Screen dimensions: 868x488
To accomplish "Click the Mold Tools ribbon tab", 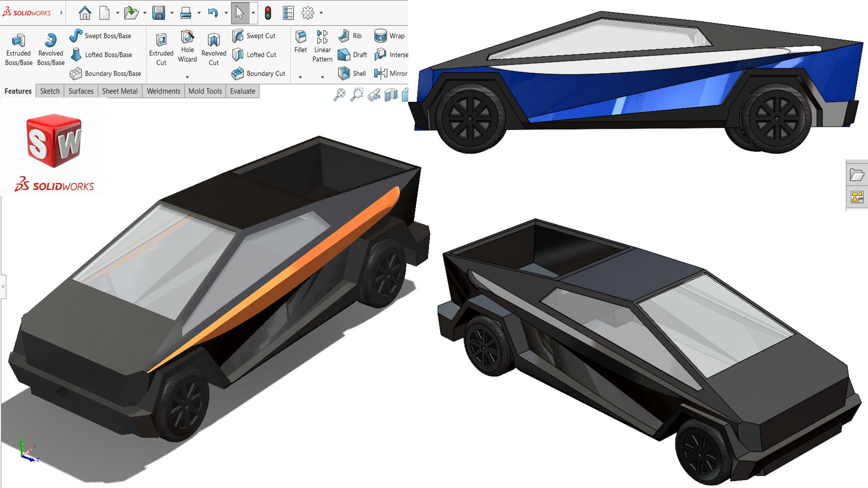I will coord(205,90).
